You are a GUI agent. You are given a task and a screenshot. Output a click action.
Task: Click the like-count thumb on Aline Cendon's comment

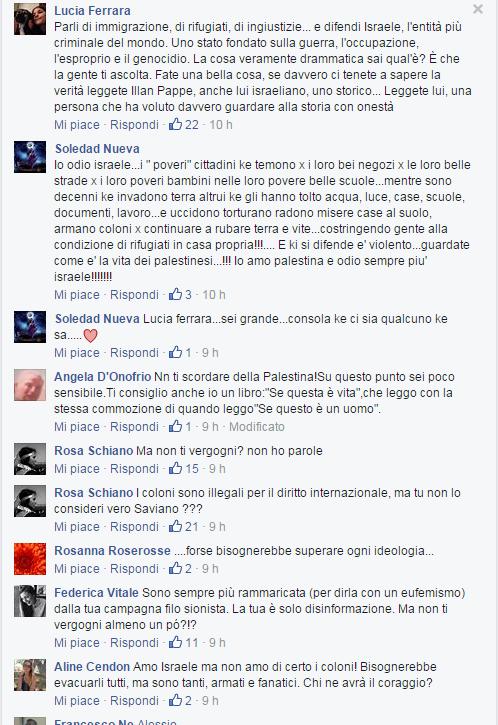(x=175, y=700)
